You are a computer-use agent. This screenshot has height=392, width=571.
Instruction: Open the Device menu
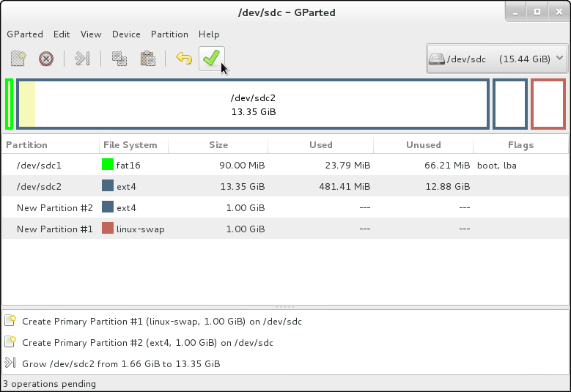126,34
